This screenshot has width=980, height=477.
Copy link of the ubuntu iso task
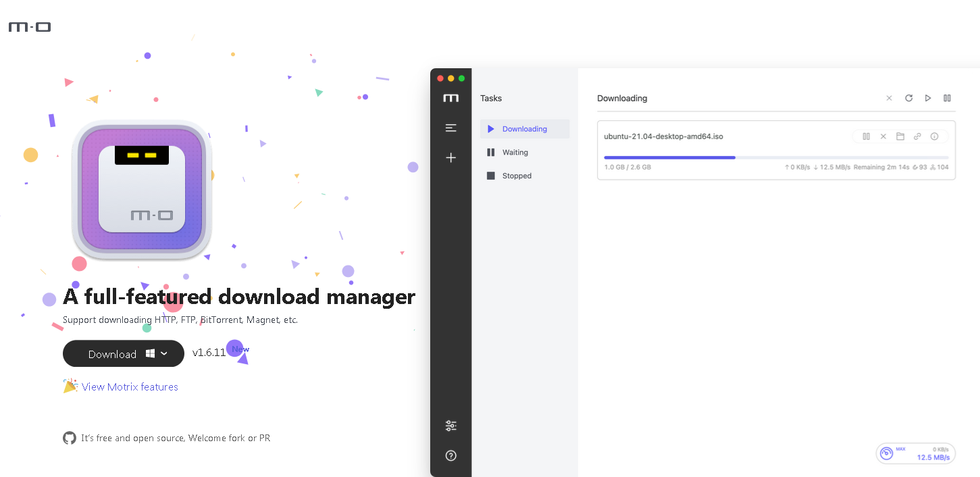[917, 136]
